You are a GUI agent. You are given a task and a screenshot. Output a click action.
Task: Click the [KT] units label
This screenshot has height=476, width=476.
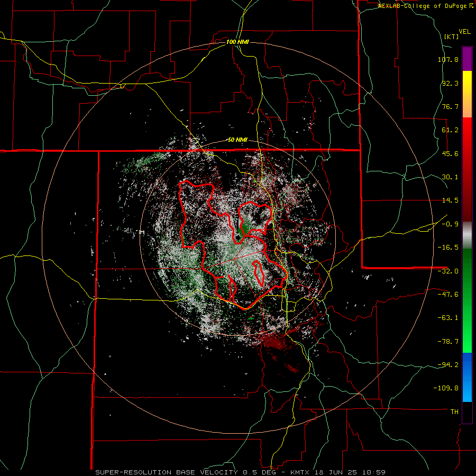[452, 36]
